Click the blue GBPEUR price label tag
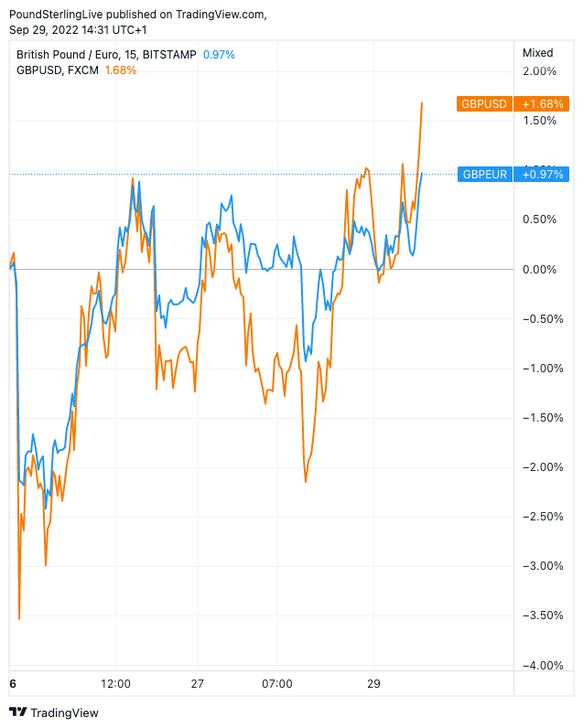583x728 pixels. tap(484, 174)
